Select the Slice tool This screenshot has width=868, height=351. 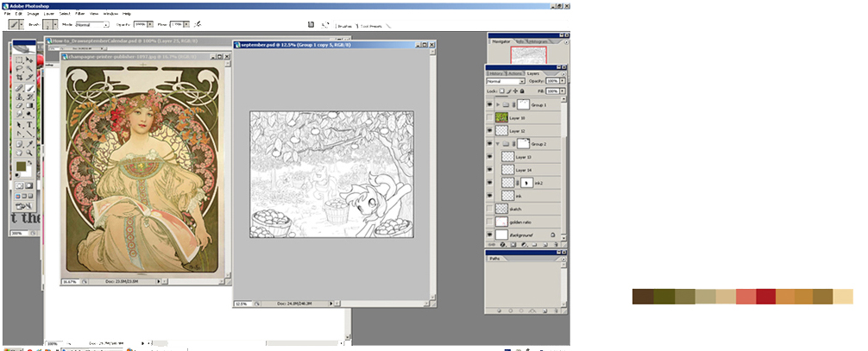(30, 77)
